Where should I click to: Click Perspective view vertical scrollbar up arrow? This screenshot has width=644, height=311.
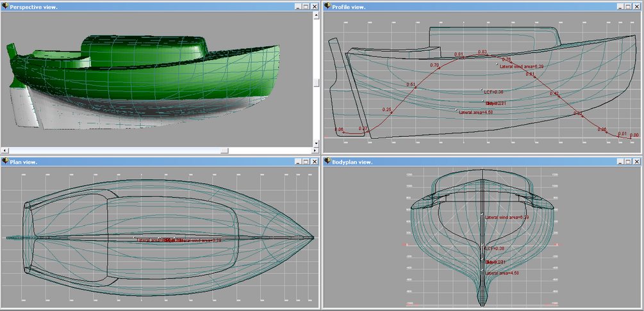point(316,15)
